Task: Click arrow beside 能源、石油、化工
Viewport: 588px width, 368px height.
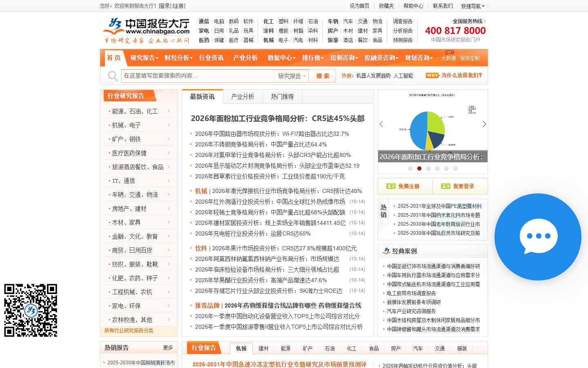Action: [169, 111]
